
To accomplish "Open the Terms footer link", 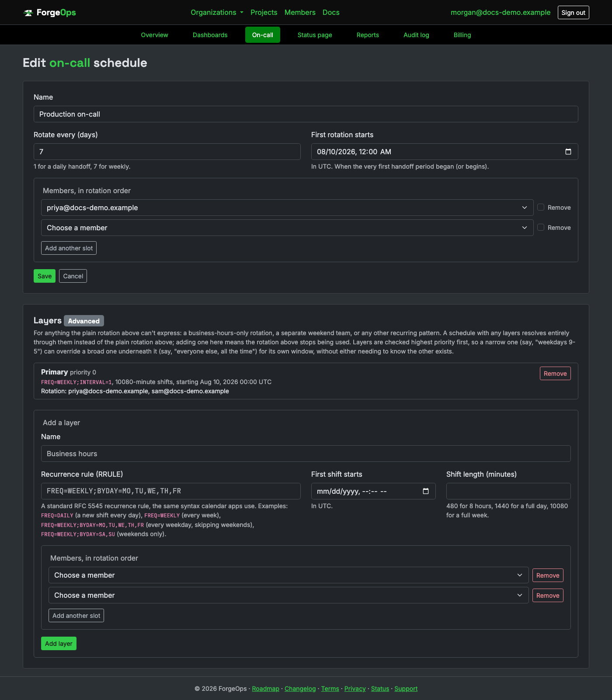I will 330,689.
